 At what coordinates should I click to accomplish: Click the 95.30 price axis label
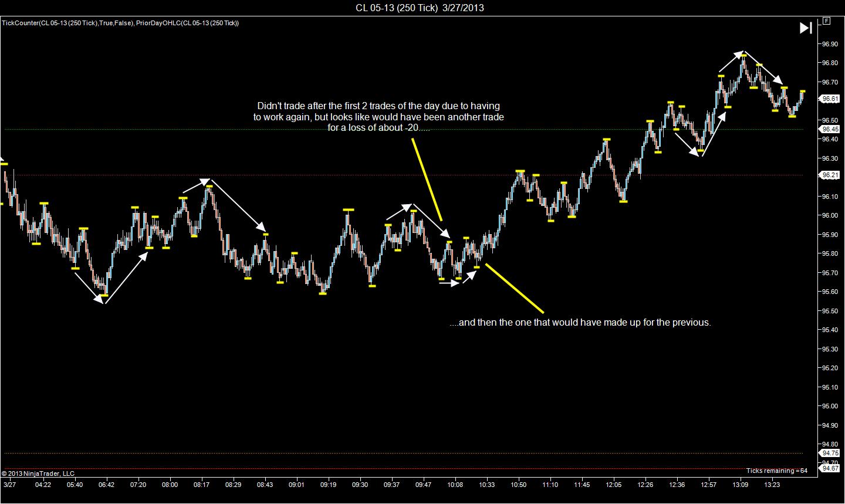click(x=830, y=349)
